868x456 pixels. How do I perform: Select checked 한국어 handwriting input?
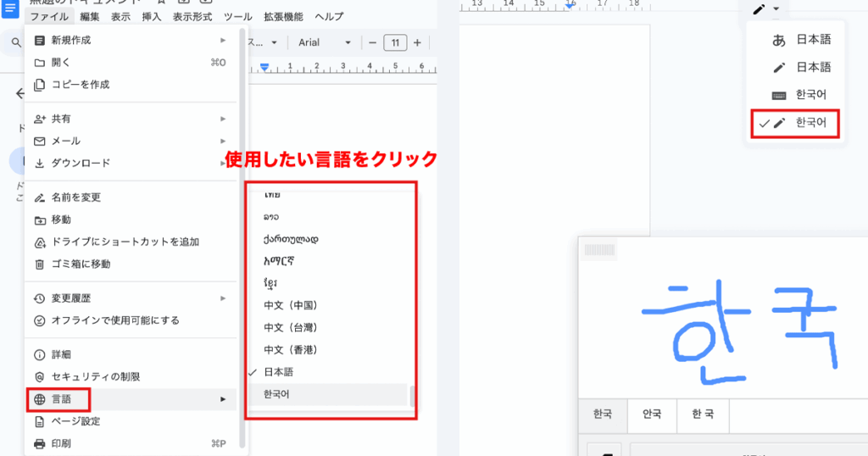point(795,123)
